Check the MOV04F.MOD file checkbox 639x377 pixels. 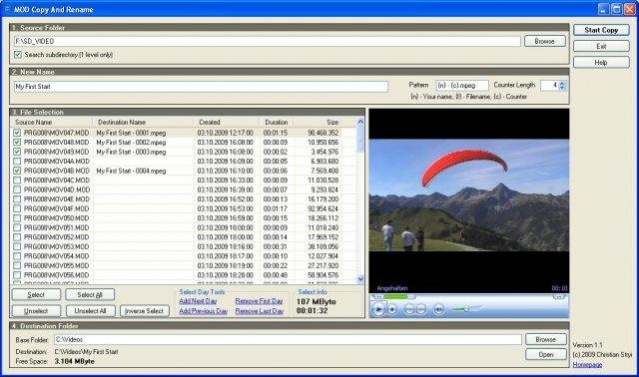pos(17,209)
